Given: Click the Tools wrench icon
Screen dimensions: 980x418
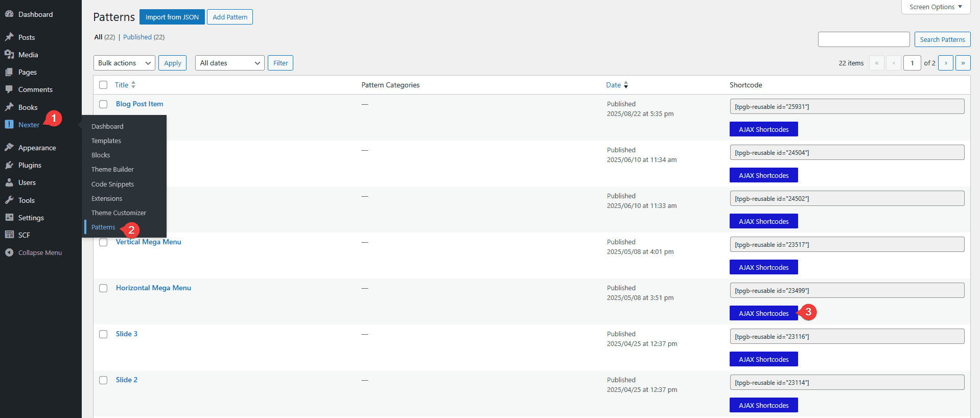Looking at the screenshot, I should click(x=9, y=200).
